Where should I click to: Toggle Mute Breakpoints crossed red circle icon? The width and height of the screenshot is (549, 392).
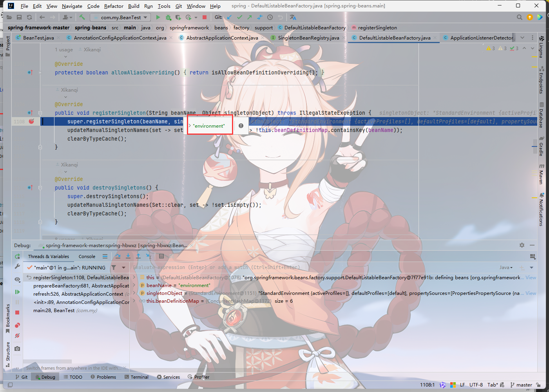[17, 336]
